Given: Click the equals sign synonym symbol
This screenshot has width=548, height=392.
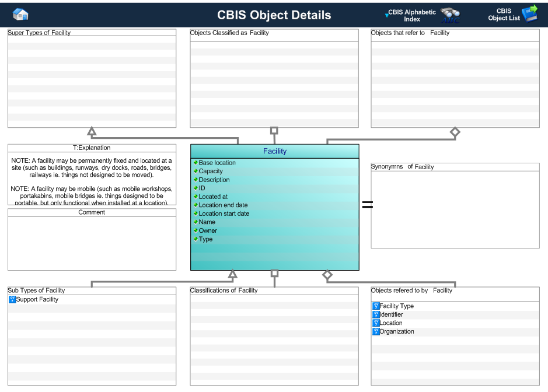Looking at the screenshot, I should (367, 204).
